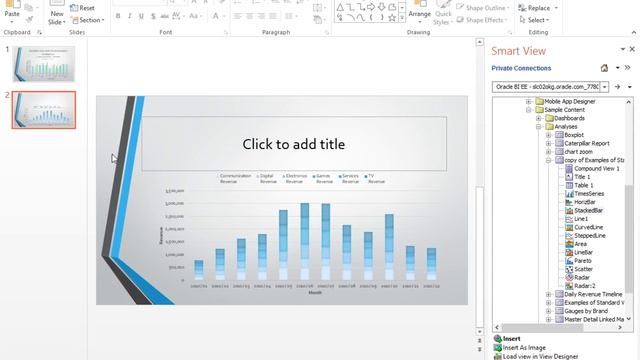Screen dimensions: 640x360
Task: Click Insert As Image link
Action: tap(524, 348)
